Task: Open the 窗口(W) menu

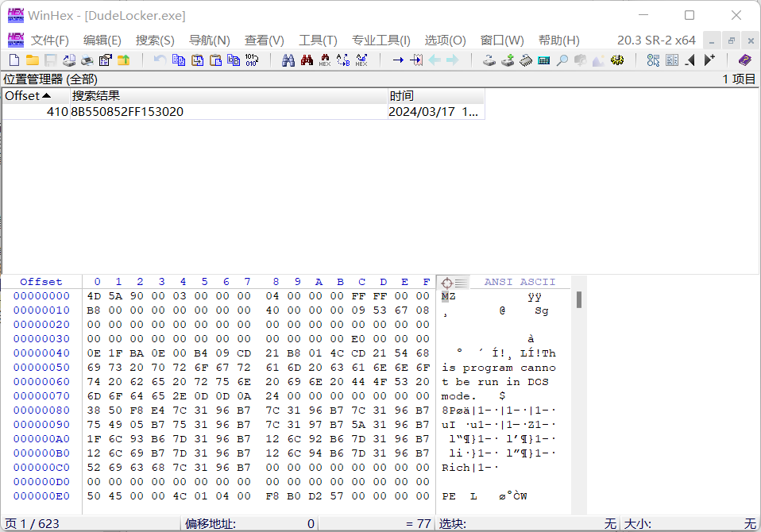Action: click(x=502, y=40)
